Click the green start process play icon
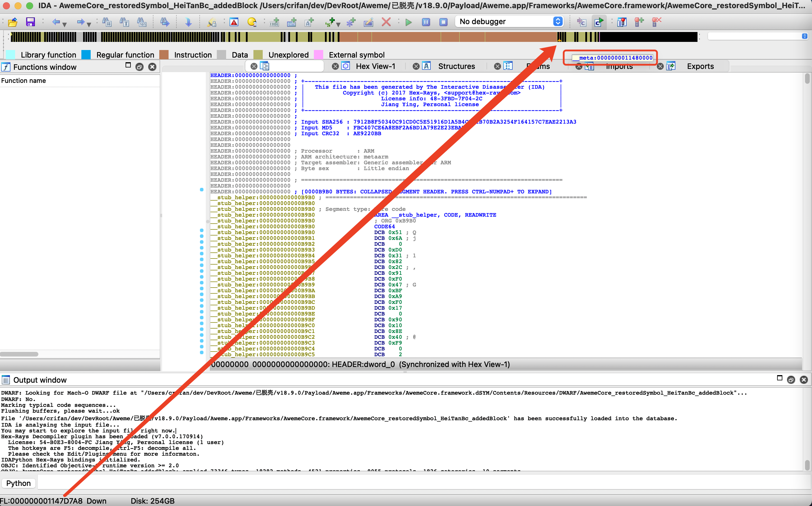The image size is (812, 506). 408,22
